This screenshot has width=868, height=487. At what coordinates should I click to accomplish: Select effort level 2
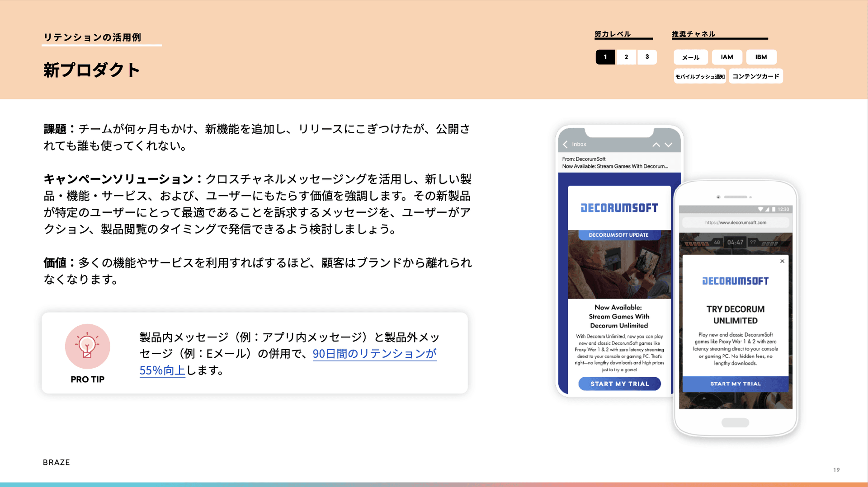(x=626, y=57)
